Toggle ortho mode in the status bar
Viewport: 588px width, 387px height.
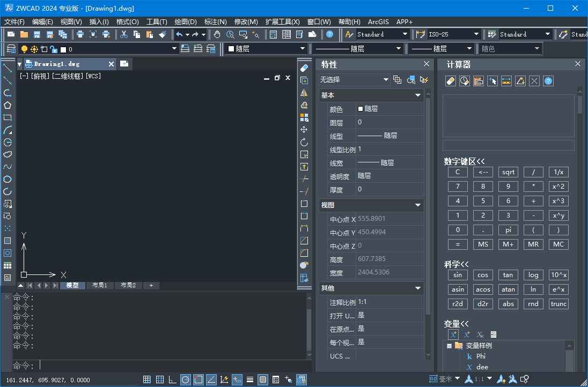[172, 379]
